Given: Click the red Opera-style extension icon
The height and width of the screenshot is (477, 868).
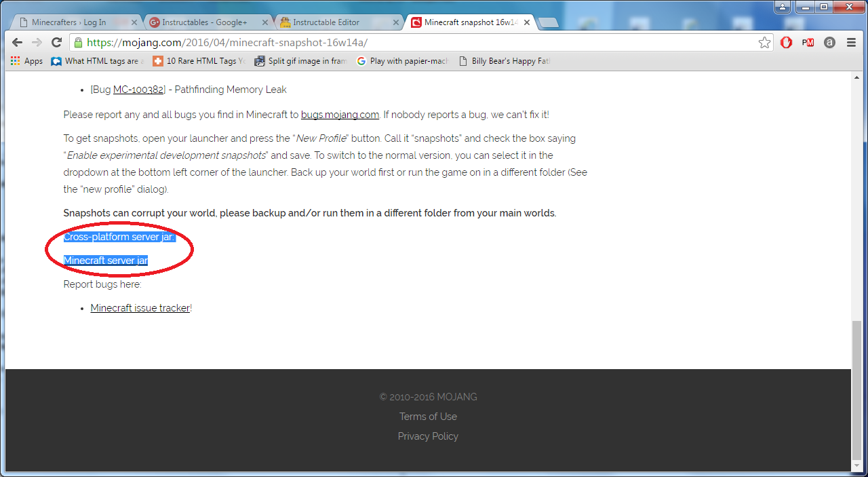Looking at the screenshot, I should pyautogui.click(x=786, y=42).
